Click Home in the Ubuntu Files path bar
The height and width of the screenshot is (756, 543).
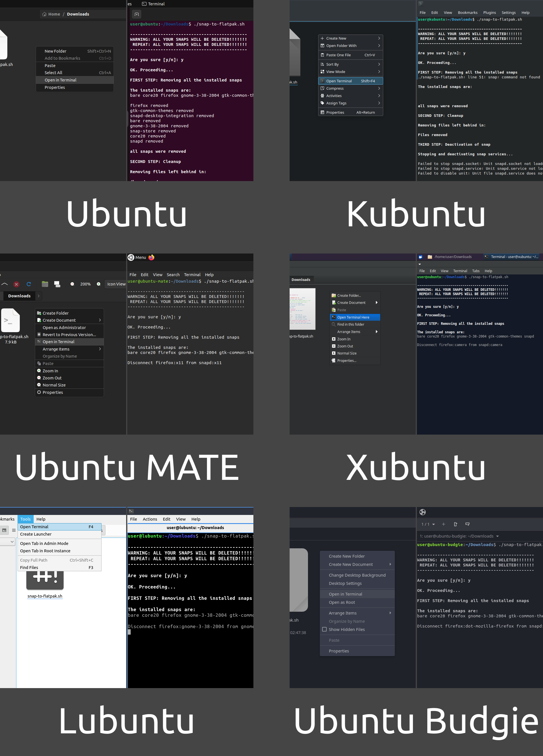51,14
